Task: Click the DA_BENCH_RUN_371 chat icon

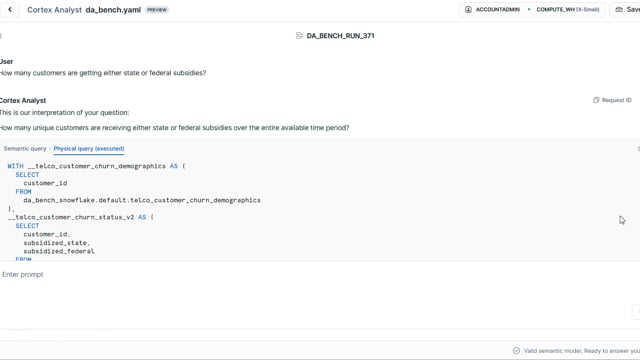Action: (299, 36)
